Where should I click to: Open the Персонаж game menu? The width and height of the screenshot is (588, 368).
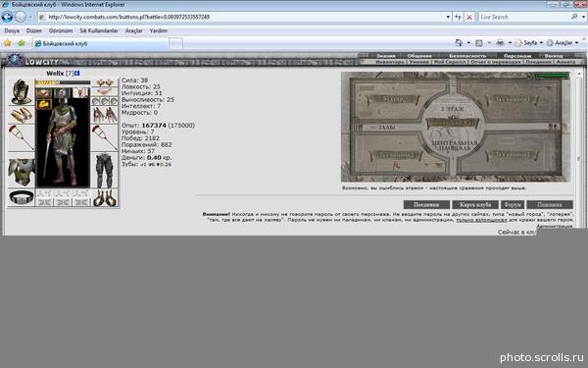[x=516, y=56]
